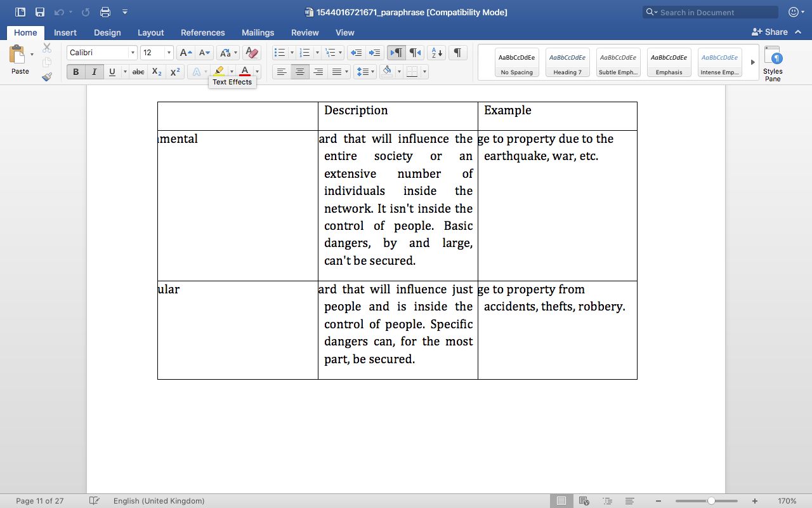This screenshot has width=812, height=508.
Task: Adjust the zoom slider handle
Action: pyautogui.click(x=711, y=501)
